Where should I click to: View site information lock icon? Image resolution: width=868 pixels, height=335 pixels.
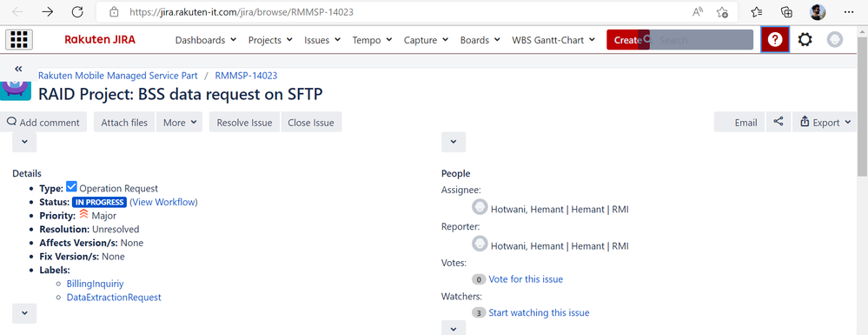(115, 11)
